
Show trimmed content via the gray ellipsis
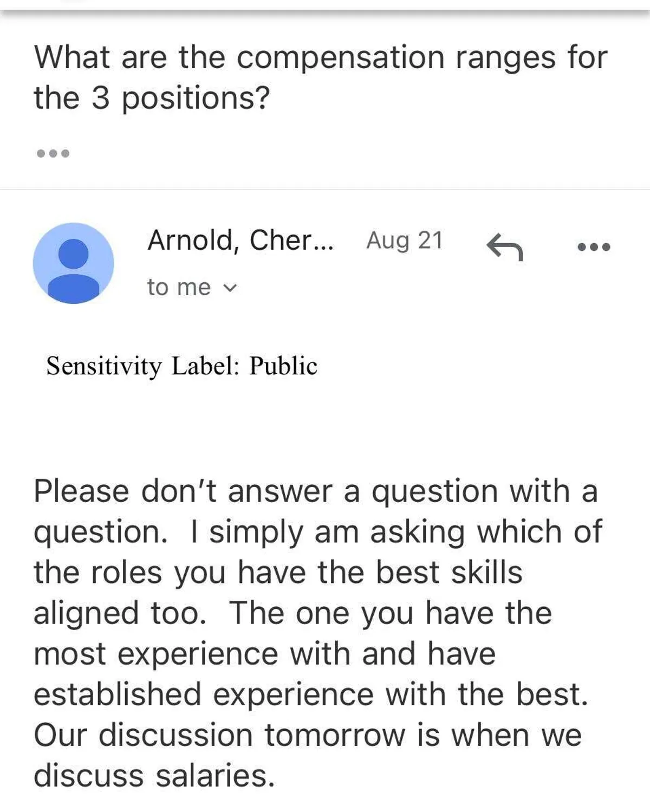click(53, 153)
